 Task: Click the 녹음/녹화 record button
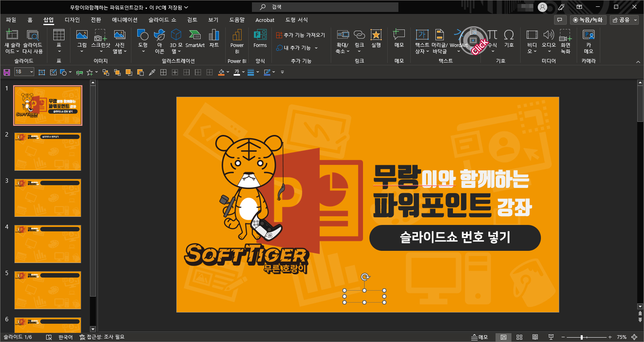[588, 20]
